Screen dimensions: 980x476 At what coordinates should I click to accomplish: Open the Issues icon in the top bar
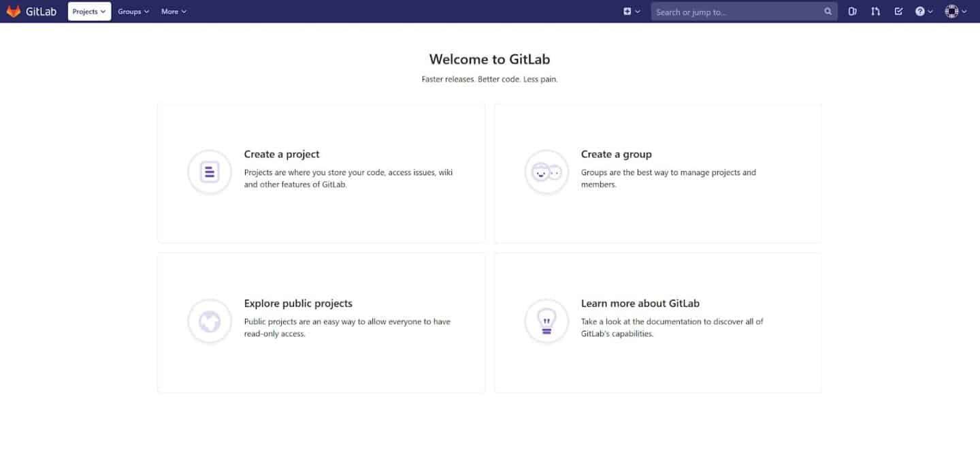coord(853,11)
